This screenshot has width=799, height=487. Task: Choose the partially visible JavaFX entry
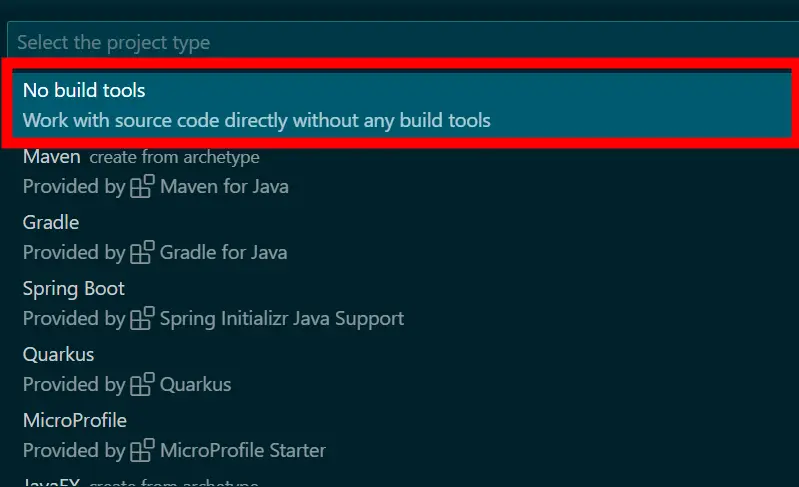tap(52, 482)
